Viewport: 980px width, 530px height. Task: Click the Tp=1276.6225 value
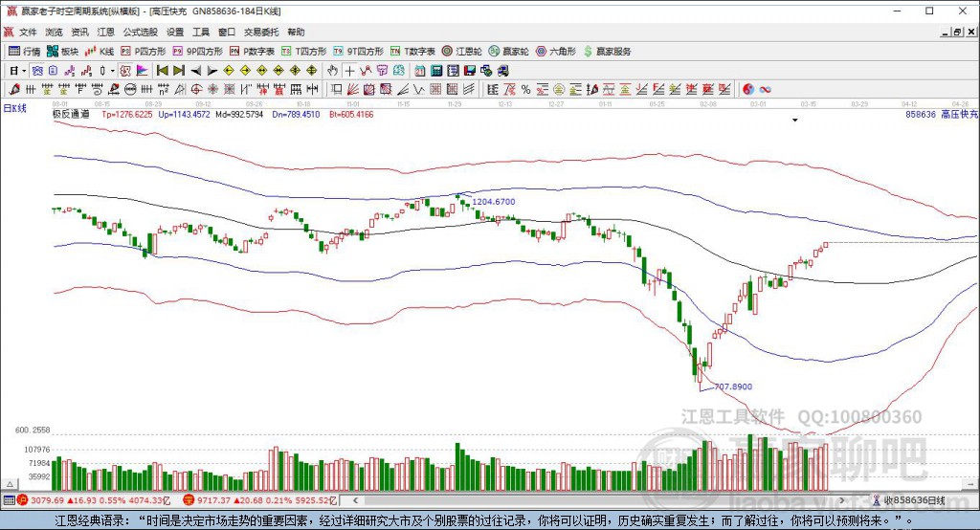127,115
